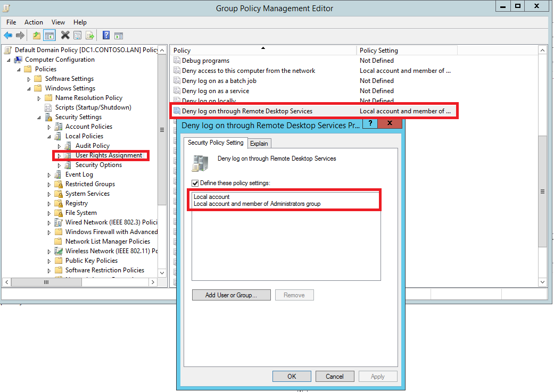Click the Export List toolbar icon
This screenshot has height=392, width=554.
click(x=90, y=36)
